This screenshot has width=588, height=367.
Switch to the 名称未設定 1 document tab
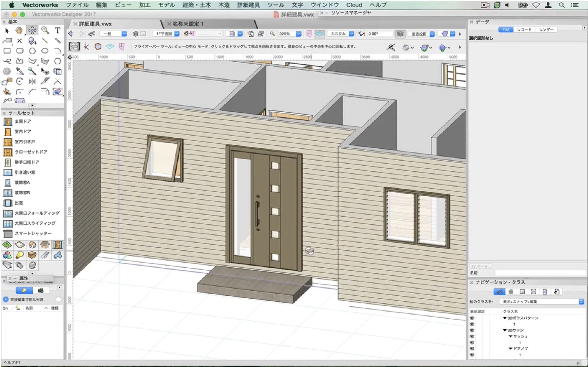188,24
